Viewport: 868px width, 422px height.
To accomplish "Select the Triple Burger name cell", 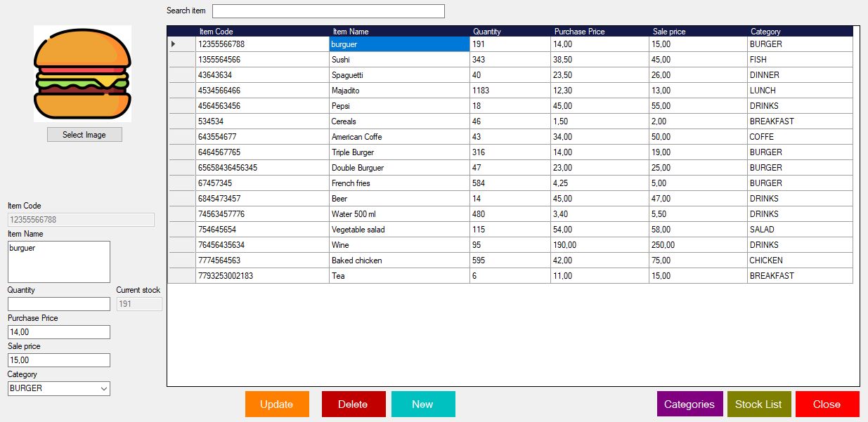I will (x=400, y=152).
